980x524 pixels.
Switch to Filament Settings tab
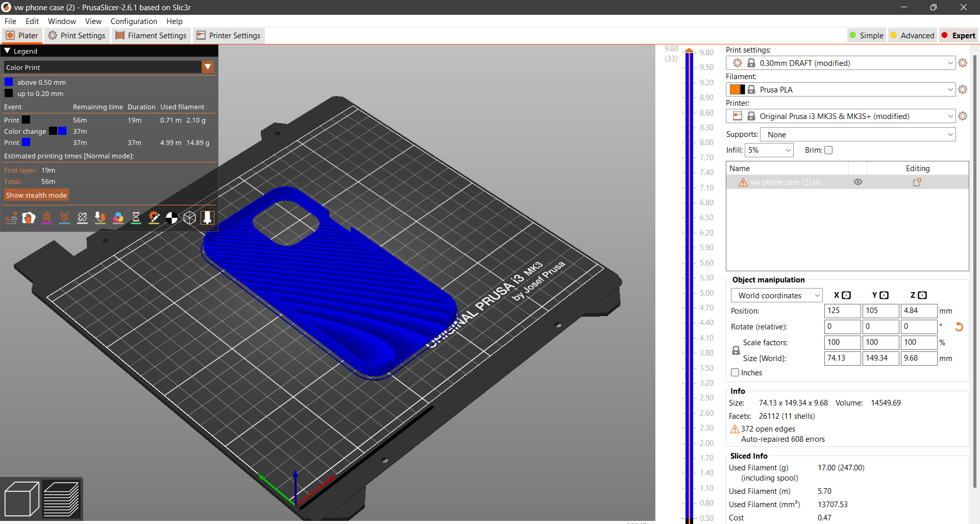[x=151, y=35]
